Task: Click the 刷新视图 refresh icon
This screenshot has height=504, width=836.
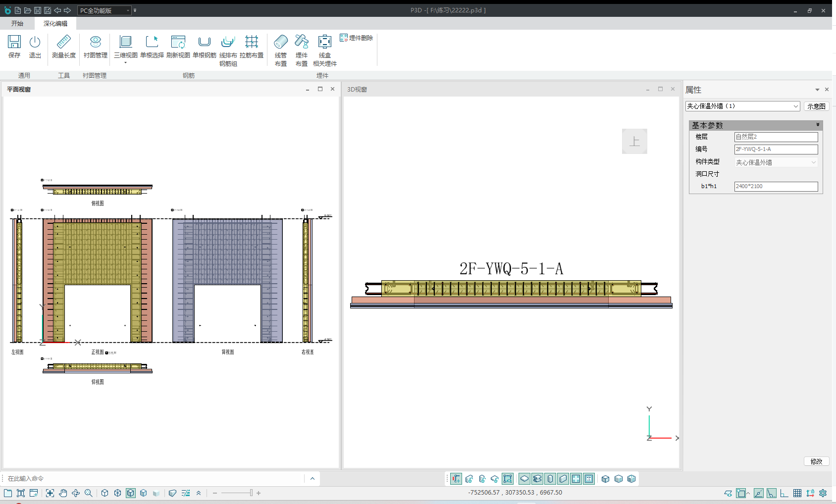Action: [178, 47]
